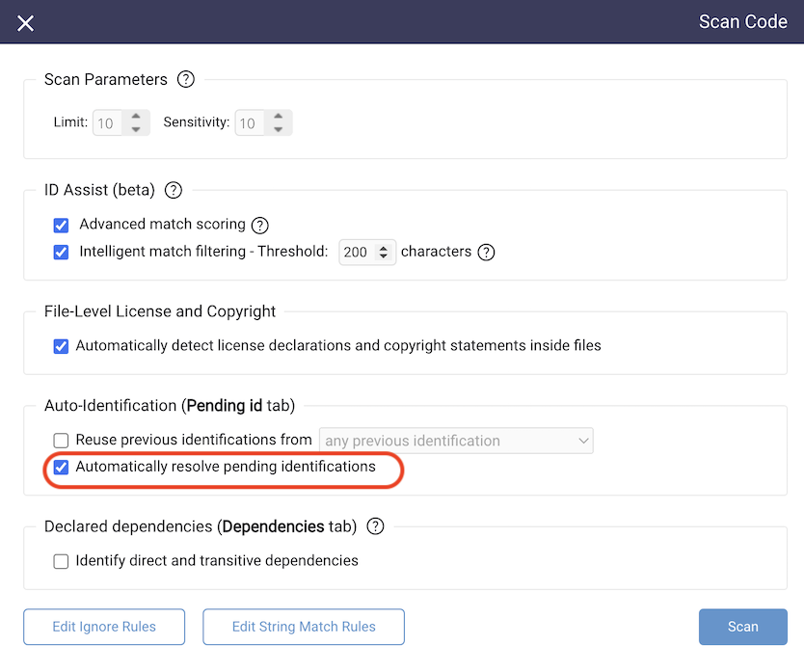Toggle Intelligent match filtering checkbox
The height and width of the screenshot is (672, 804).
click(61, 253)
